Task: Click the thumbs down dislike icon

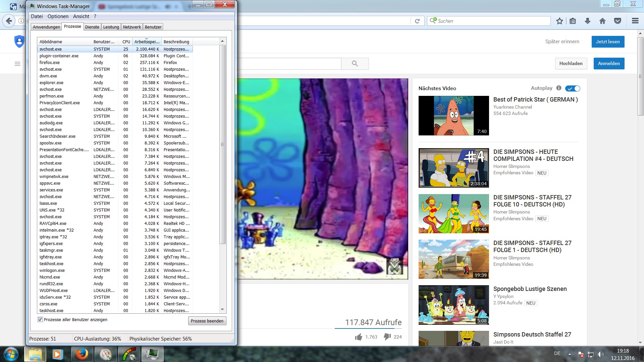Action: (387, 337)
